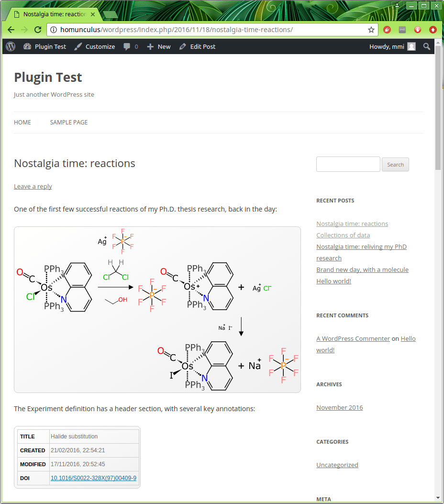Open the user avatar next to Howdy, mmi
The image size is (444, 504).
(411, 46)
